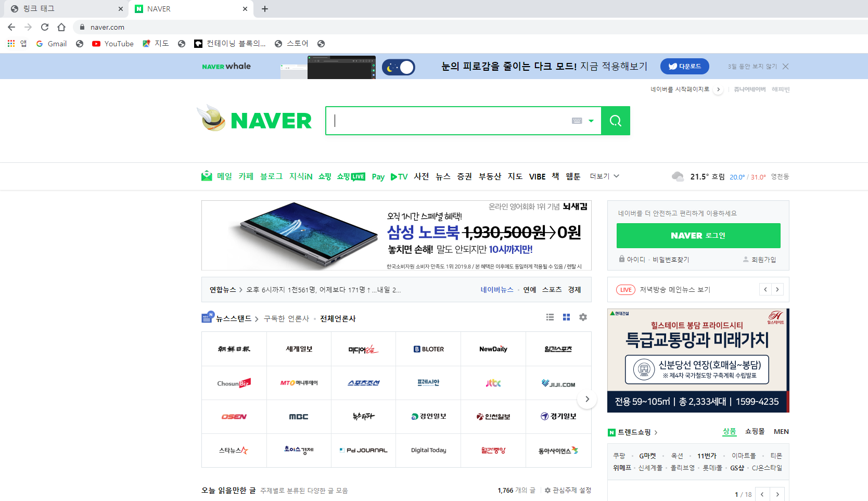Expand the search autocomplete dropdown arrow
Viewport: 868px width, 501px height.
click(591, 121)
